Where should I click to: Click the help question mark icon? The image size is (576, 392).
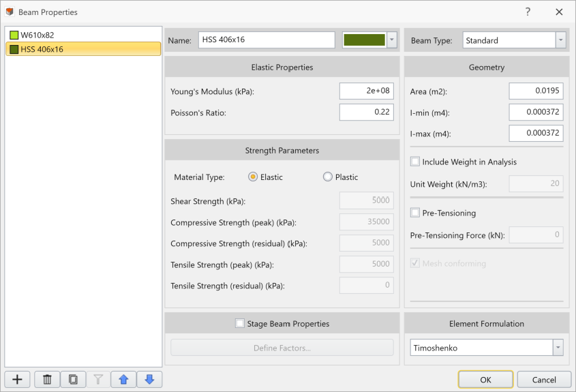pos(528,12)
